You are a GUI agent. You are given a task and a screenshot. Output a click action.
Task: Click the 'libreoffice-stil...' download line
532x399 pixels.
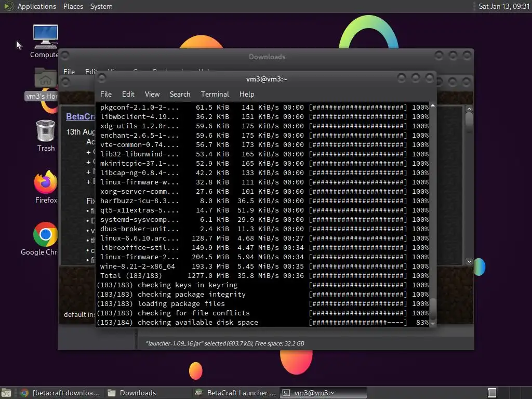(264, 248)
